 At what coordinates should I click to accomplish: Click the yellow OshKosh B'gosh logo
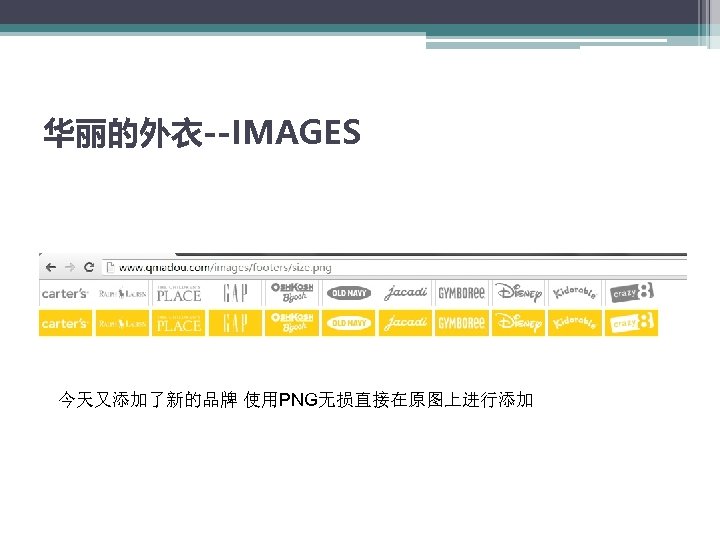point(292,323)
